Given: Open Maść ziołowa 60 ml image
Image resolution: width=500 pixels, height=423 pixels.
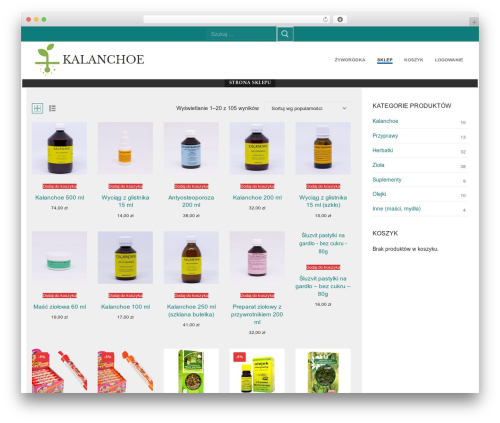Looking at the screenshot, I should click(60, 257).
